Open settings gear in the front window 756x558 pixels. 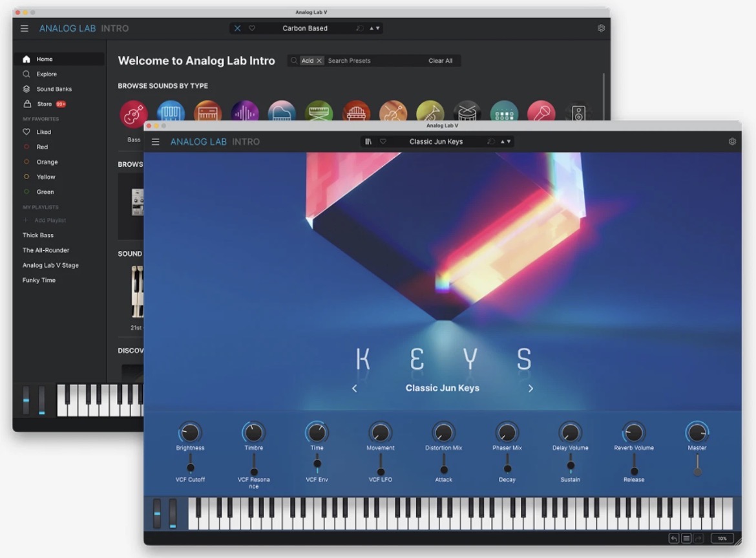(x=732, y=142)
